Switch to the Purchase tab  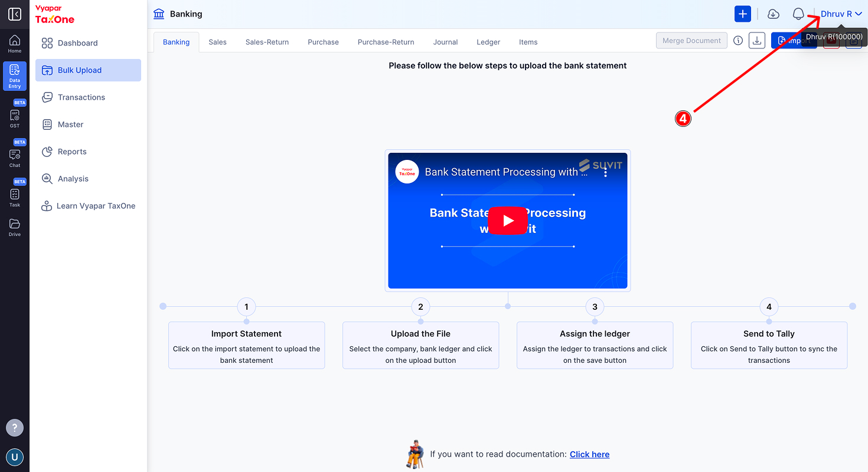pos(324,42)
